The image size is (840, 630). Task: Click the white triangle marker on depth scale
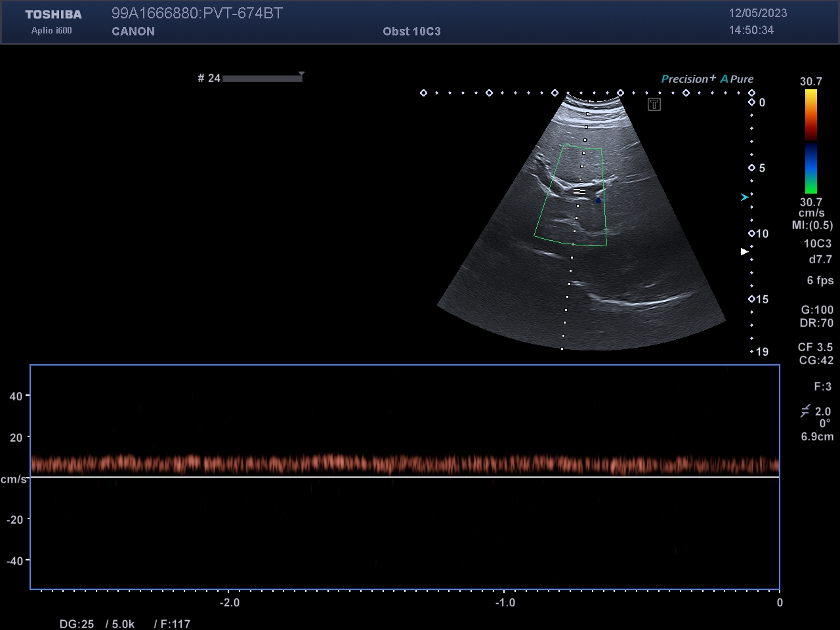[744, 251]
